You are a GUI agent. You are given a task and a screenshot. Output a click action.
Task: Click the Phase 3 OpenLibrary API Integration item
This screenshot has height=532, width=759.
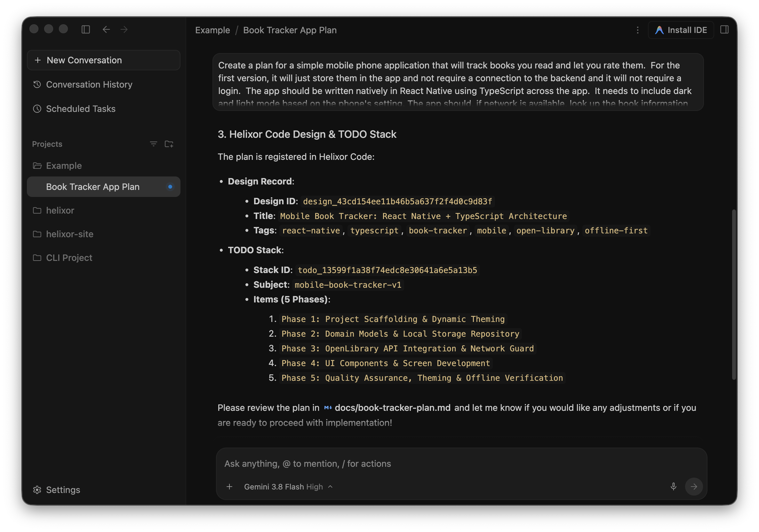tap(407, 348)
